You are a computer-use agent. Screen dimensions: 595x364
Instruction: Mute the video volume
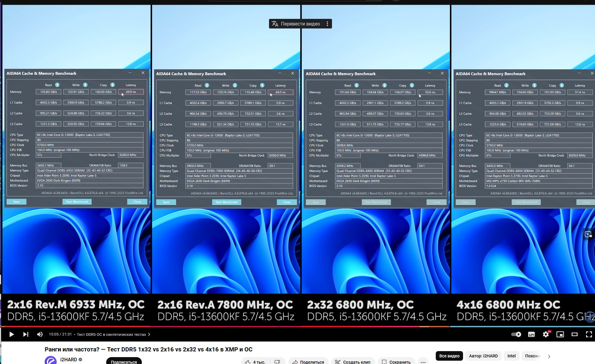(40, 334)
